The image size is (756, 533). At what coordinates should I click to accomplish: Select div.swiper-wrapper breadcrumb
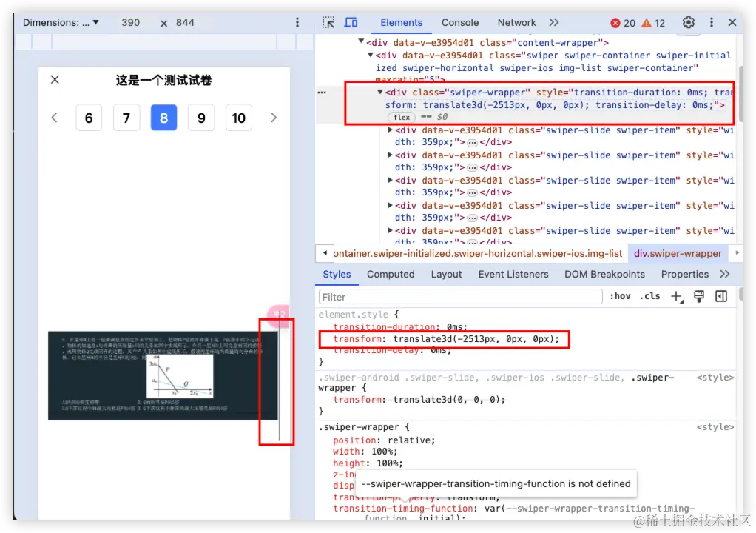[x=678, y=253]
